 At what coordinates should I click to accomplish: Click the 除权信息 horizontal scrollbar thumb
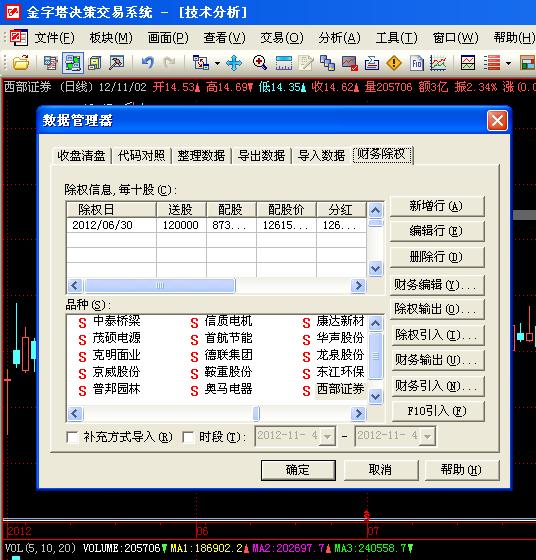(160, 285)
